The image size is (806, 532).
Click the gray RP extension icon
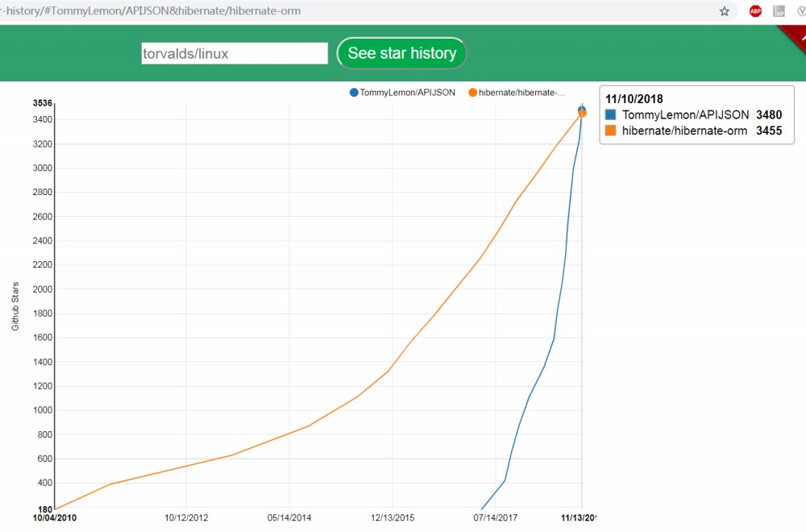point(779,11)
